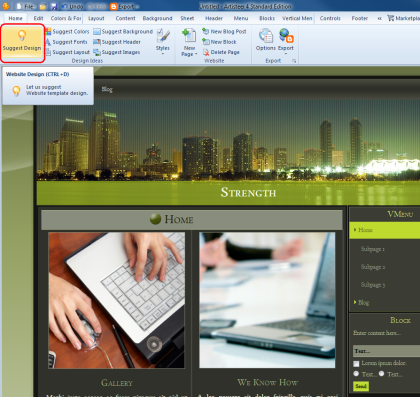
Task: Delete the current page
Action: pyautogui.click(x=221, y=52)
